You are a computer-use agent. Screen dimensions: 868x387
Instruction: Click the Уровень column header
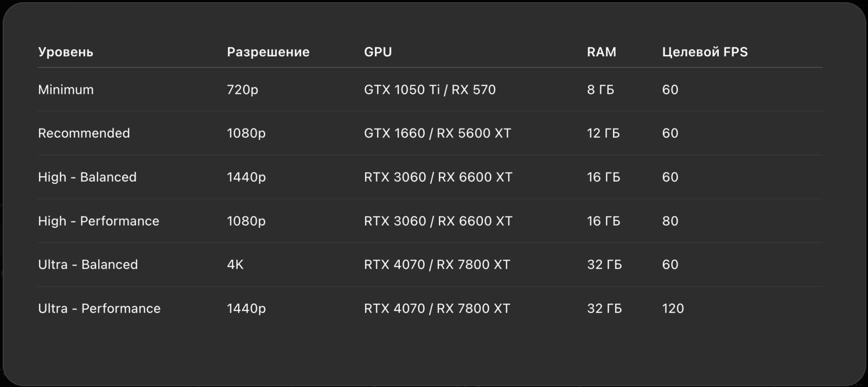66,52
